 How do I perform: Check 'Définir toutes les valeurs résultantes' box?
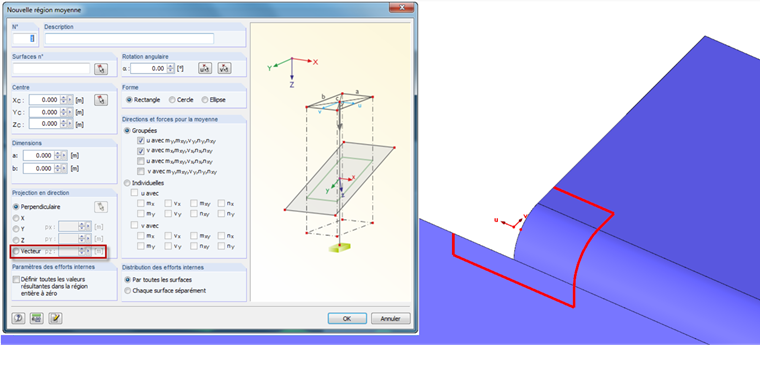click(x=16, y=280)
